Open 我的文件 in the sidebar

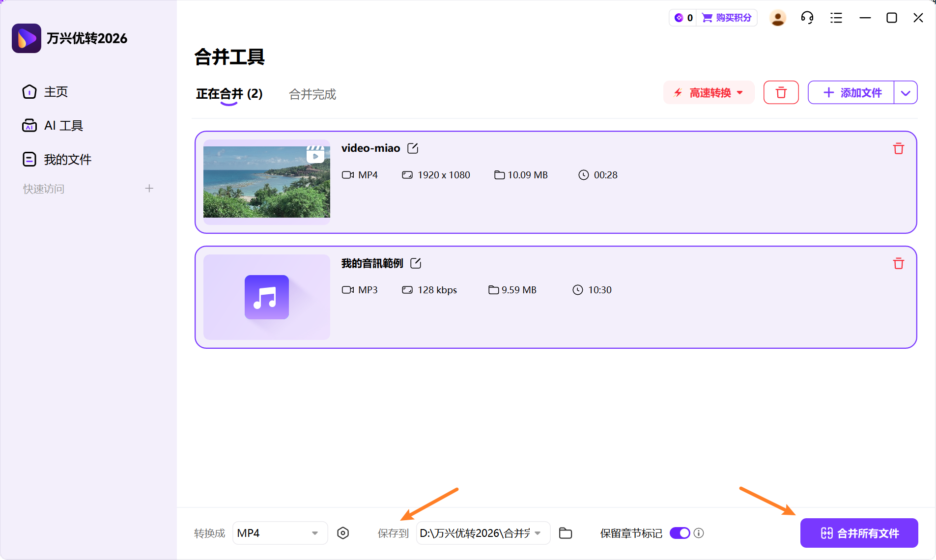67,159
